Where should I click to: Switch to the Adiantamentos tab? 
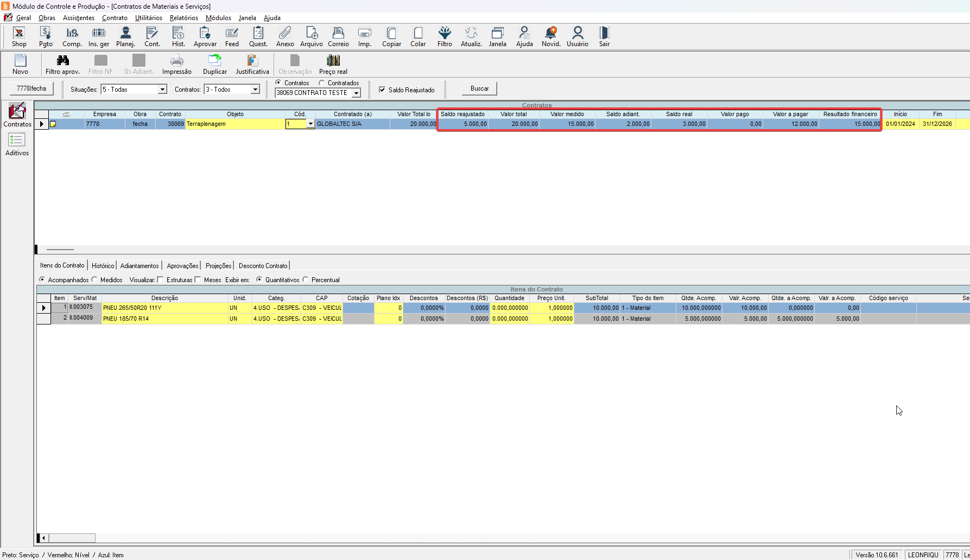[140, 266]
